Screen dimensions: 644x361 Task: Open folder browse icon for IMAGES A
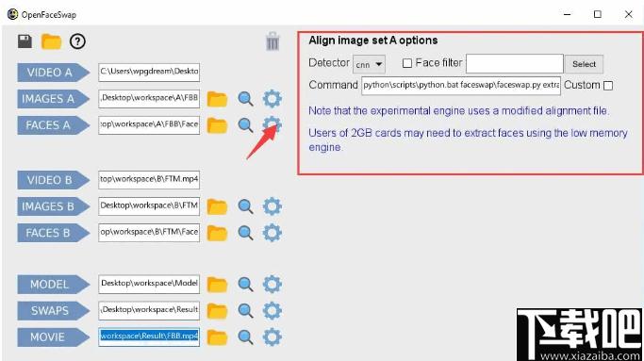point(217,99)
